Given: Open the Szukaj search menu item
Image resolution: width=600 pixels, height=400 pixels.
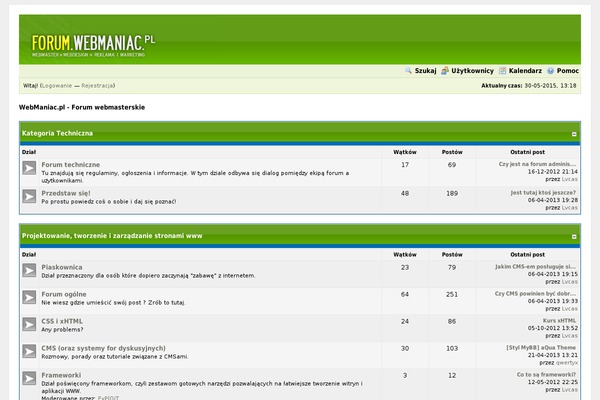Looking at the screenshot, I should click(x=426, y=70).
